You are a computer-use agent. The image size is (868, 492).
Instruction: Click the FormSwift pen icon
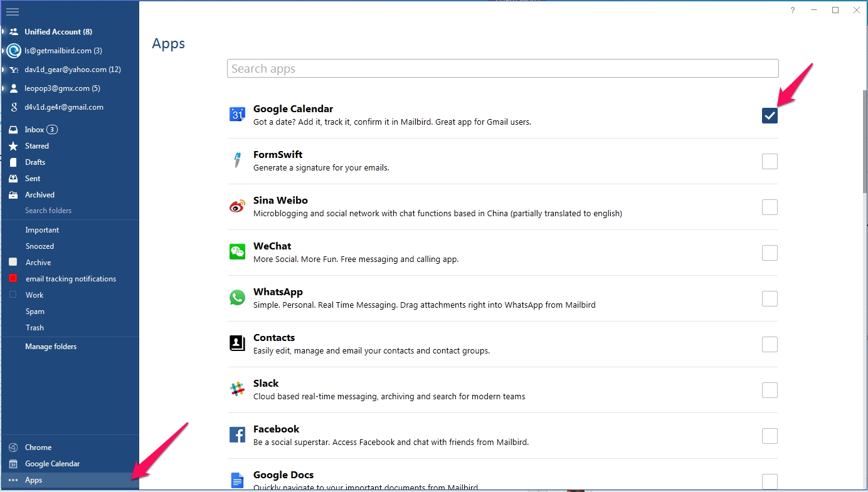coord(237,160)
